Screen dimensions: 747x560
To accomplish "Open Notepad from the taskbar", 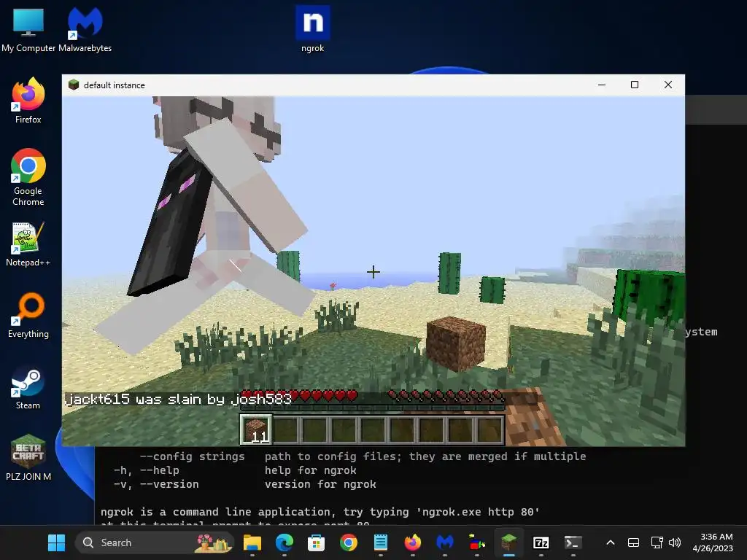I will point(381,542).
